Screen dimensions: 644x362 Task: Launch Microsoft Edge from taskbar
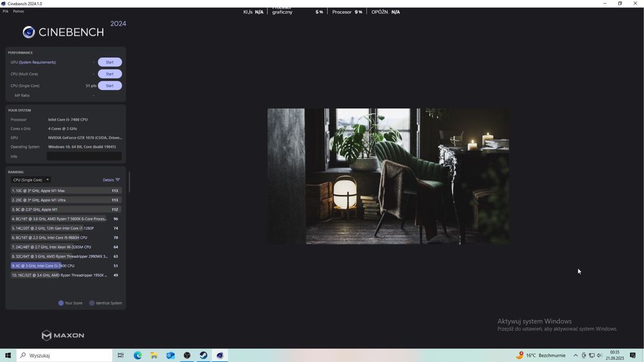point(138,356)
